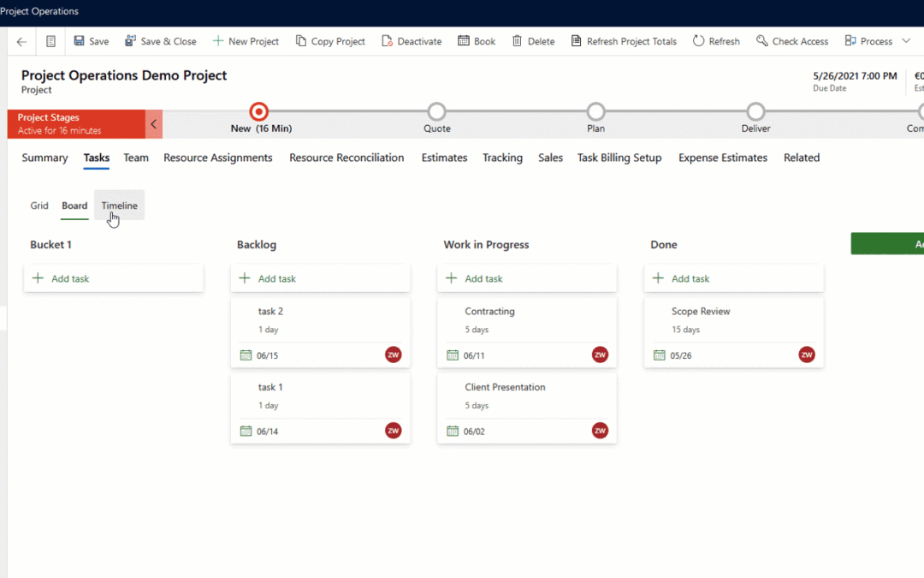Open the task 1 card
The width and height of the screenshot is (924, 578).
[320, 408]
